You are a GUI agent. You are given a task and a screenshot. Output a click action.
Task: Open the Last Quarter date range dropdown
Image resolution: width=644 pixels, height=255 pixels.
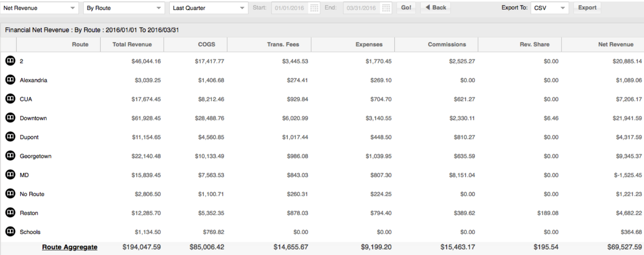[x=209, y=8]
